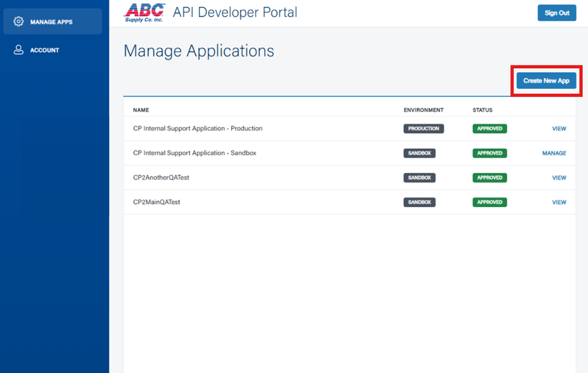Click the APPROVED badge for CP2MainQATest
Screen dimensions: 588x373
click(489, 203)
